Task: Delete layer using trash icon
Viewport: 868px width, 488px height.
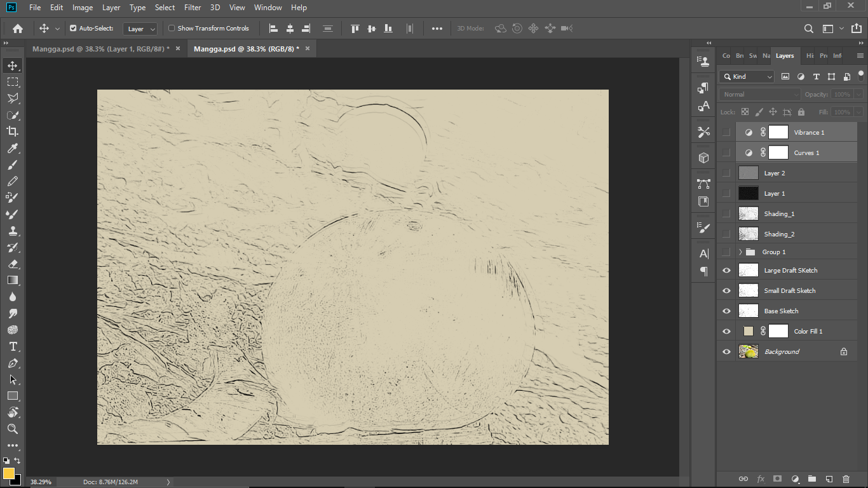Action: coord(846,478)
